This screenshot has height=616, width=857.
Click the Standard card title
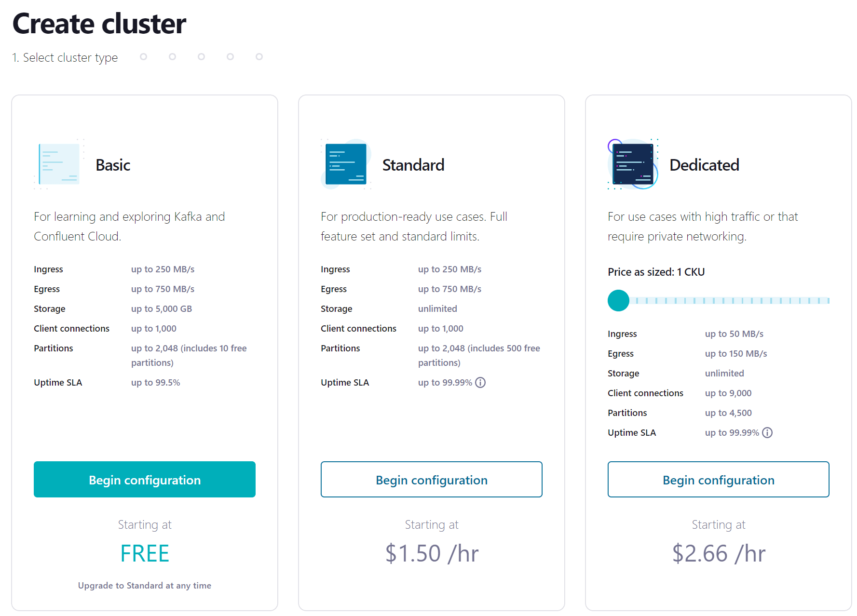coord(413,165)
